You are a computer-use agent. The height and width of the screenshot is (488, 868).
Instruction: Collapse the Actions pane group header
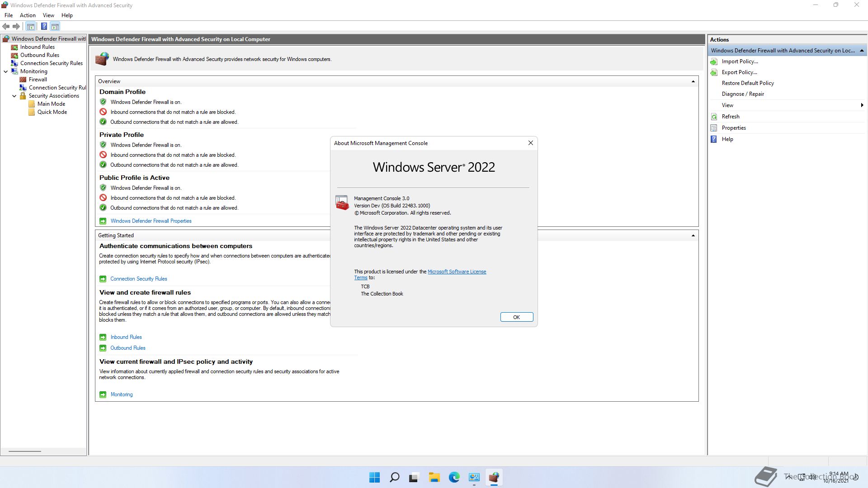click(x=862, y=51)
